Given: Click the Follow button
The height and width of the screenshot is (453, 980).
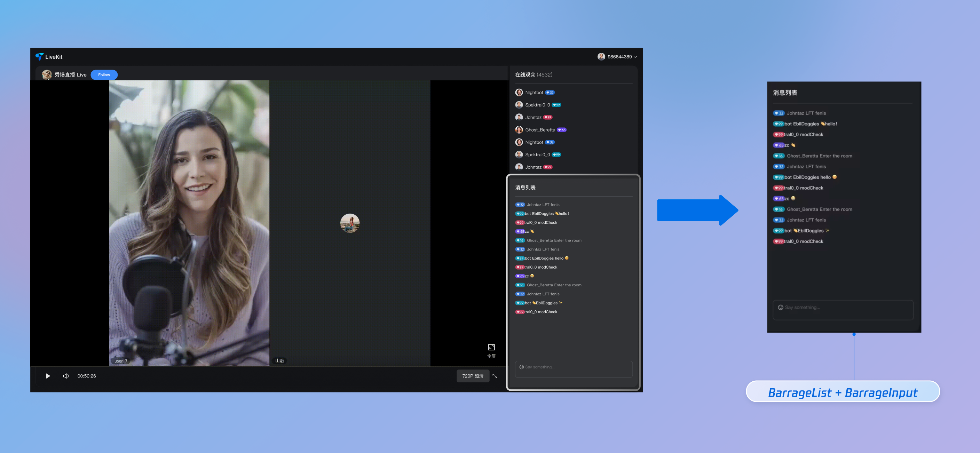Looking at the screenshot, I should click(104, 74).
